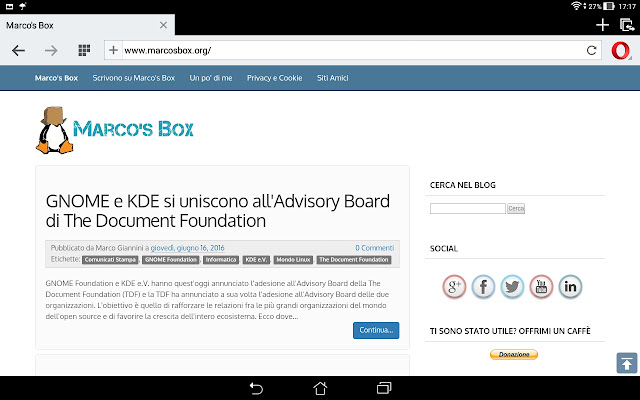Open the 0 Commenti link
Image resolution: width=640 pixels, height=400 pixels.
(x=374, y=248)
